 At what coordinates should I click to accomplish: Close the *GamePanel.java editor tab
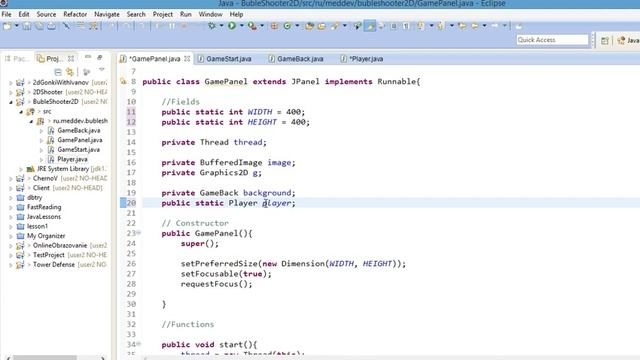[187, 59]
